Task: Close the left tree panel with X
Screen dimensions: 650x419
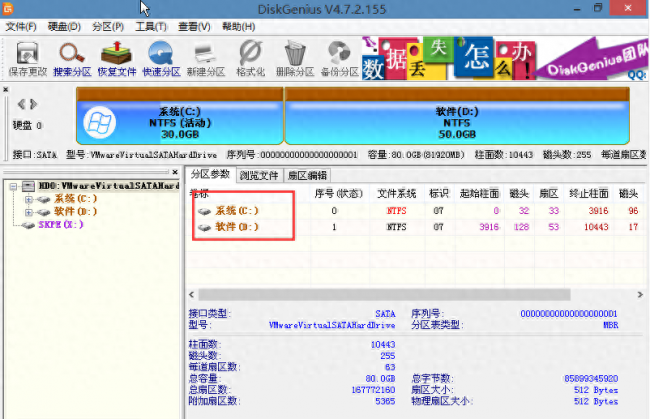Action: pyautogui.click(x=175, y=172)
